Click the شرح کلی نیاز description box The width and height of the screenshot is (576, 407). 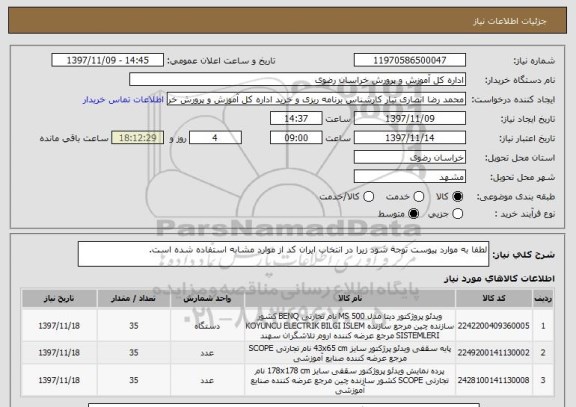point(283,254)
